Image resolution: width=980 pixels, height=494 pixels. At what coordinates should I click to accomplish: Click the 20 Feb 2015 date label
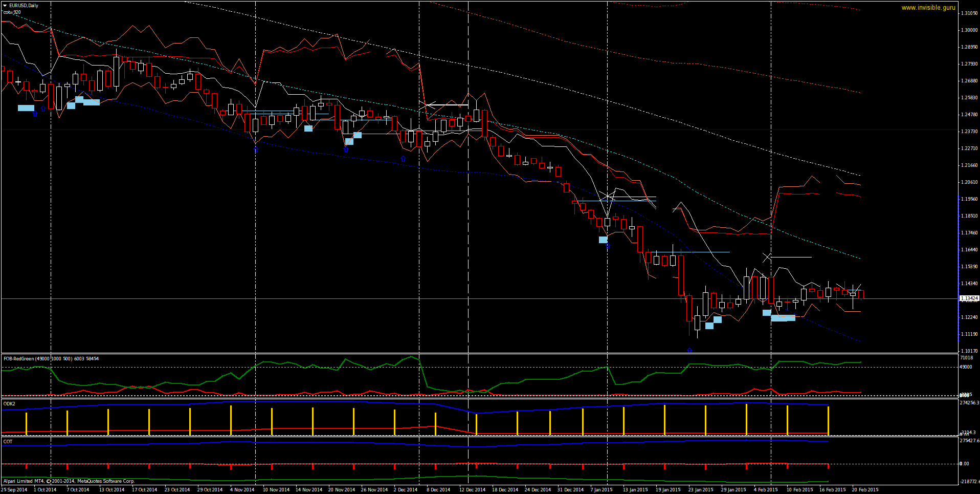pyautogui.click(x=865, y=490)
